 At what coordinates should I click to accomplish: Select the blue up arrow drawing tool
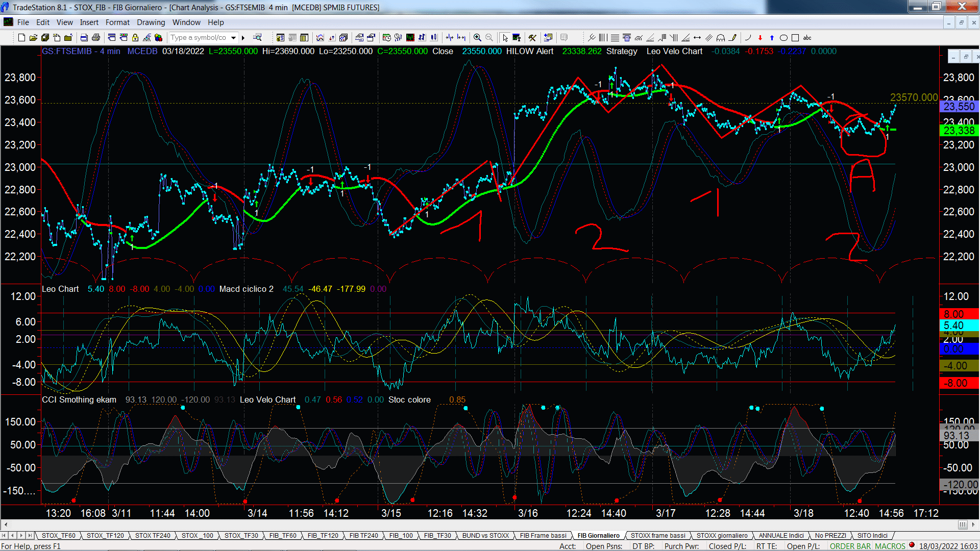click(772, 38)
